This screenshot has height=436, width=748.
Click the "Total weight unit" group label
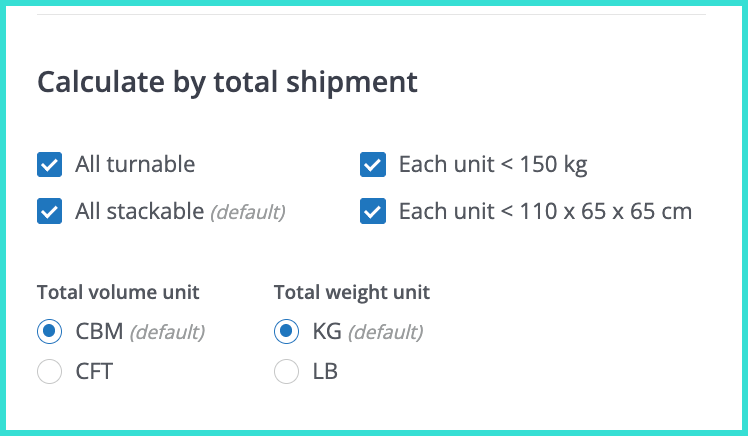point(352,293)
